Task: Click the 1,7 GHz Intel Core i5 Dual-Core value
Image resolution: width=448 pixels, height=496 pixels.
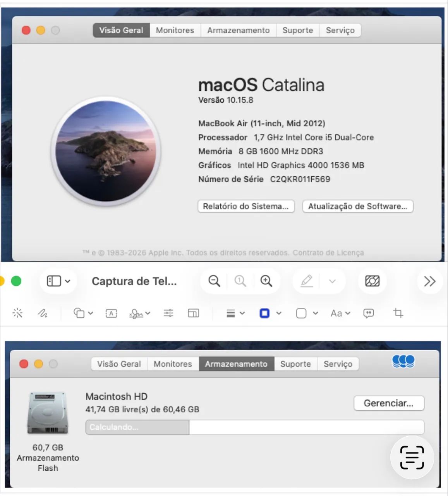Action: click(x=314, y=137)
